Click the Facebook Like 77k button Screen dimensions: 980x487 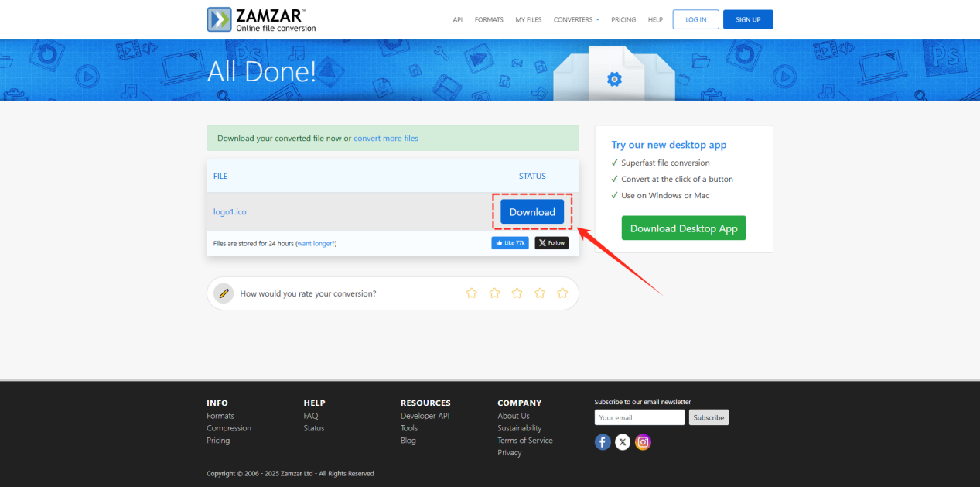[x=510, y=243]
